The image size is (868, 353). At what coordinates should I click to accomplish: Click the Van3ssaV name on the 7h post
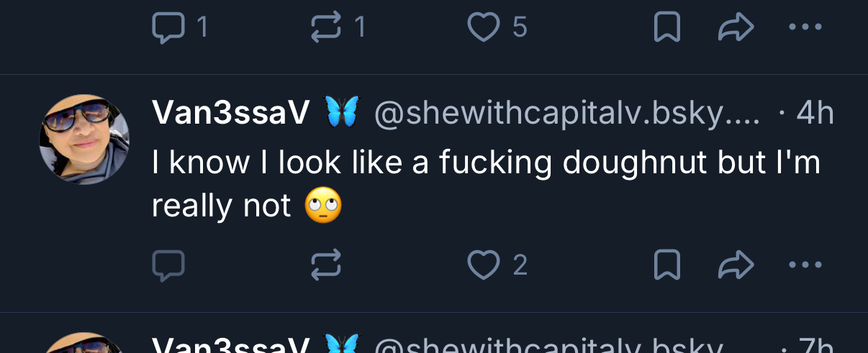coord(231,346)
